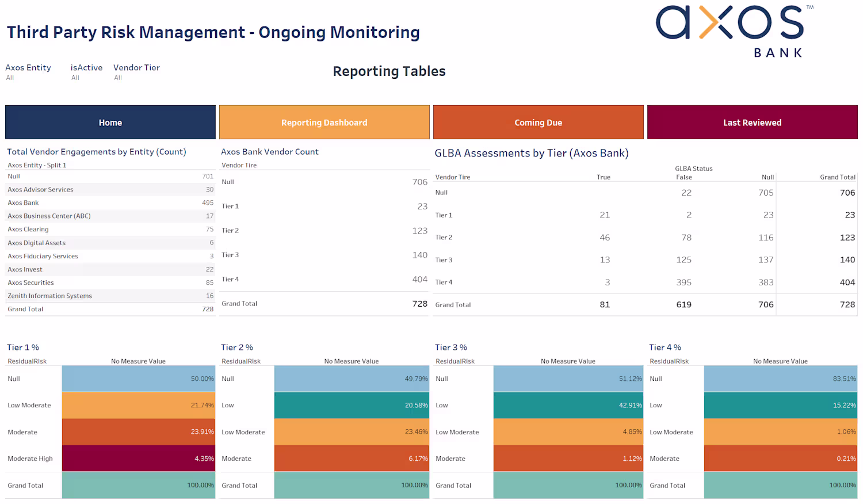Click the Axos Bank logo
The image size is (863, 504).
[x=735, y=31]
